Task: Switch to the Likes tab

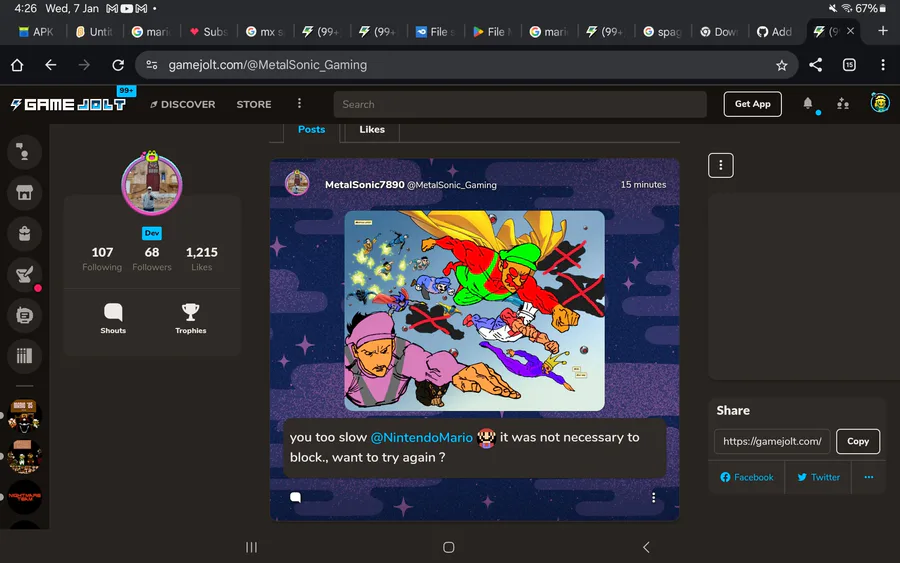Action: click(x=372, y=130)
